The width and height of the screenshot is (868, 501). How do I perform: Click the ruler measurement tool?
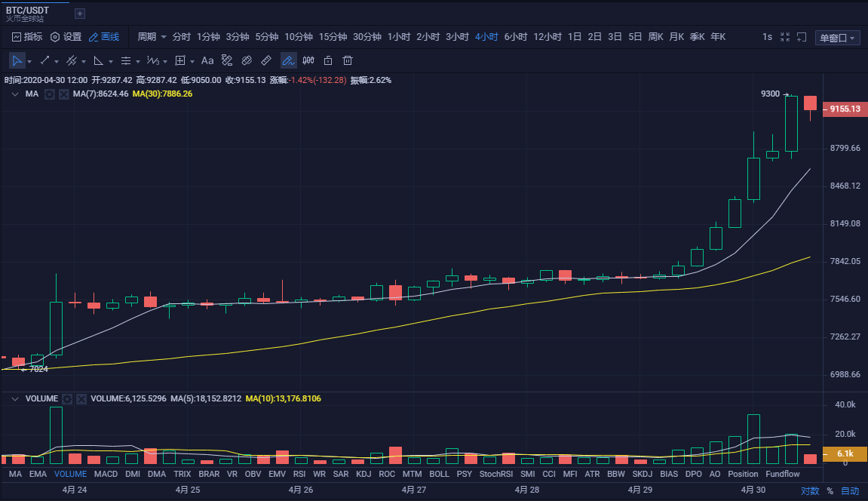(x=266, y=60)
